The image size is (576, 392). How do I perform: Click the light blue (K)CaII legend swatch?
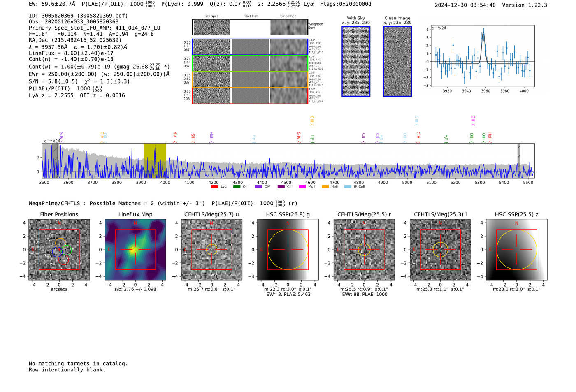[348, 186]
